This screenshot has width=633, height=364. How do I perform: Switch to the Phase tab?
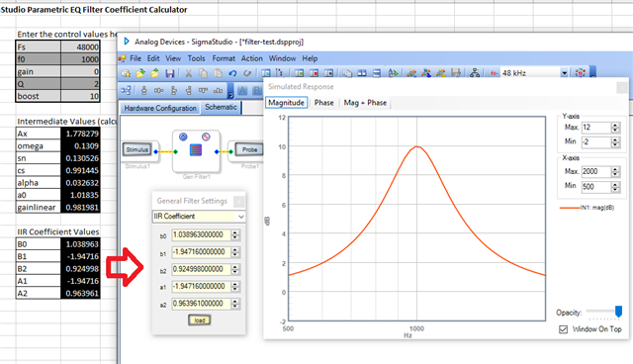[323, 103]
